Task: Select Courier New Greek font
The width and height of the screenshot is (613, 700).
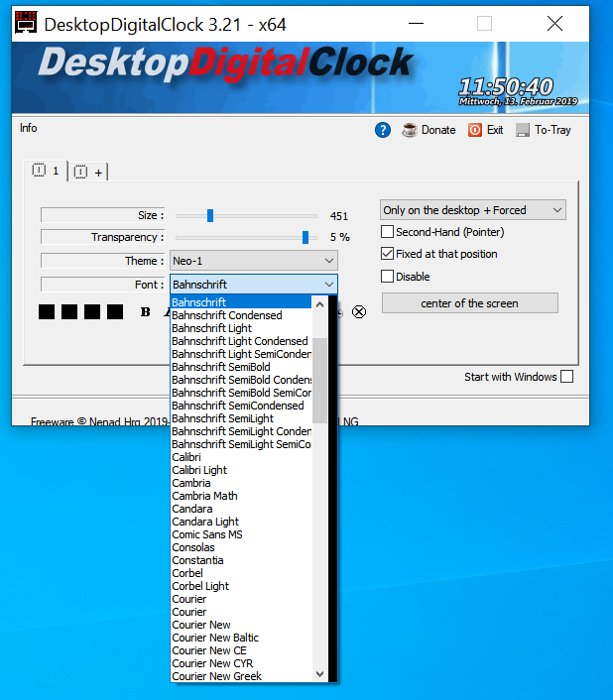Action: tap(242, 676)
